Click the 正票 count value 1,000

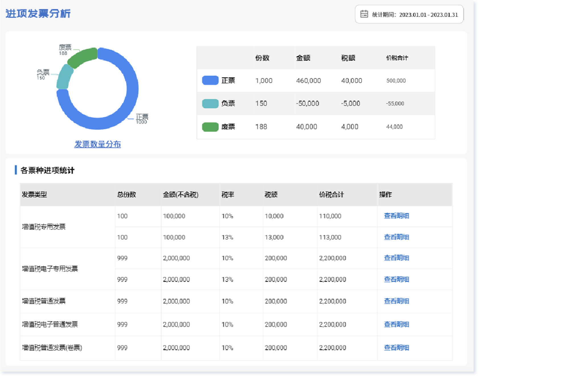tap(264, 81)
